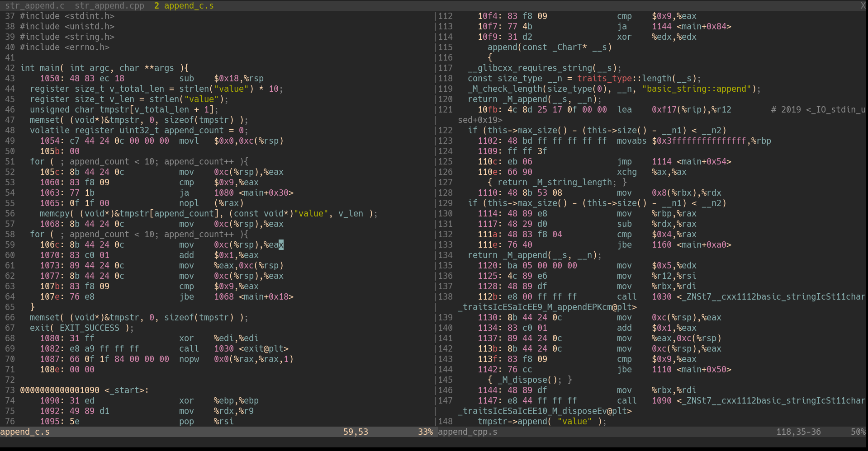This screenshot has height=451, width=868.
Task: Focus the append_cpp.s window status bar
Action: tap(468, 432)
